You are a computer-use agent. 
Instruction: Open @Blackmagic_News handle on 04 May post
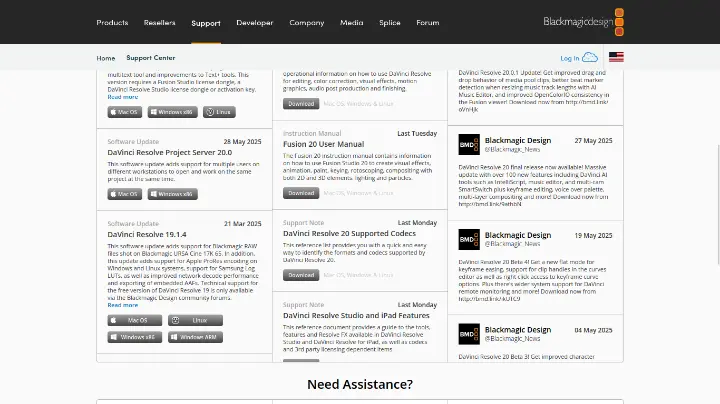(x=512, y=339)
